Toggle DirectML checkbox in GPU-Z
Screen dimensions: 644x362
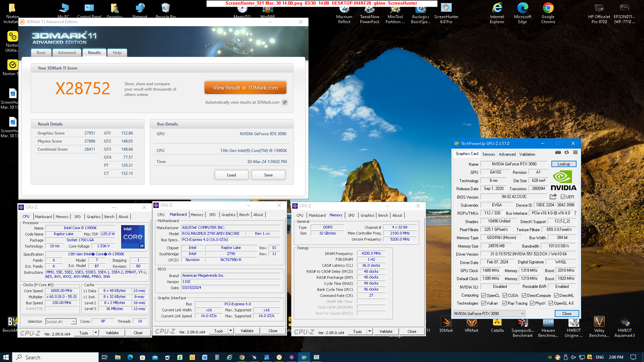[556, 296]
